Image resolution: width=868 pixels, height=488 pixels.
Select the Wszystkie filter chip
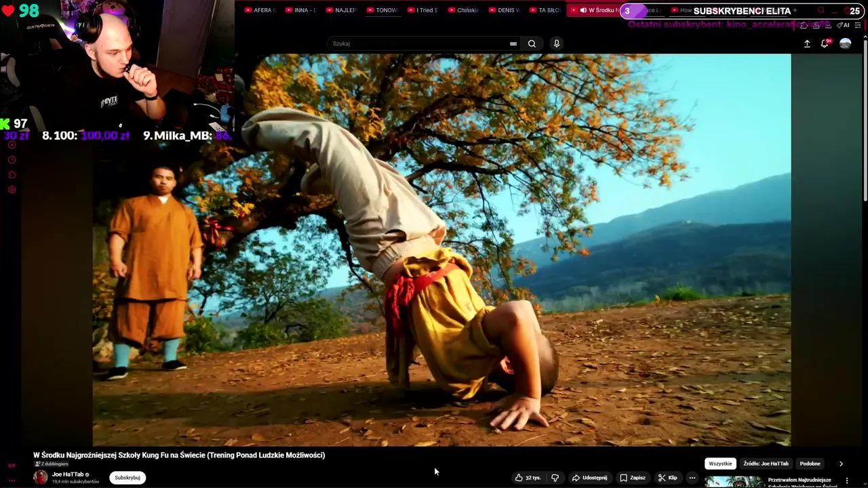pyautogui.click(x=720, y=464)
